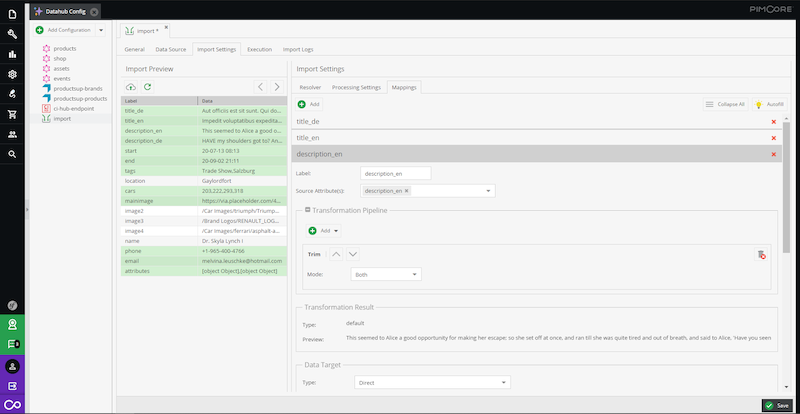Move Trim transformation up
Viewport: 800px width, 414px height.
pyautogui.click(x=336, y=254)
